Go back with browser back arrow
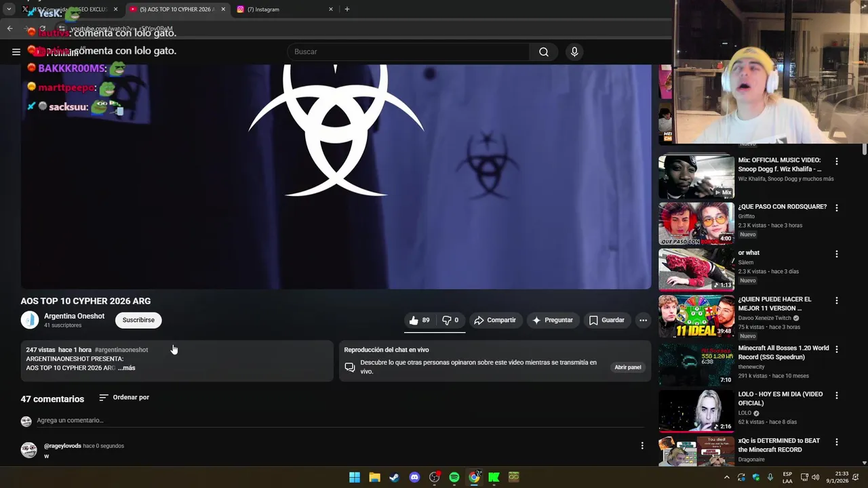This screenshot has height=488, width=868. [9, 28]
